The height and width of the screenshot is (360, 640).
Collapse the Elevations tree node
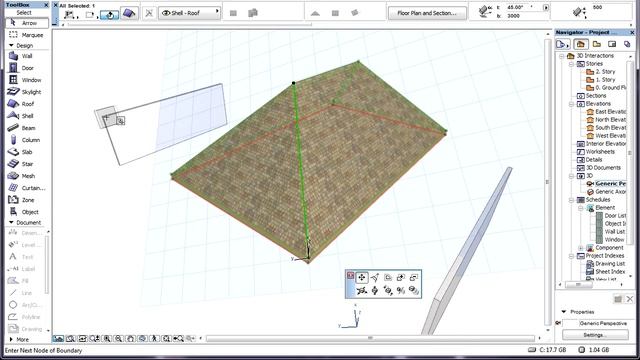[571, 104]
